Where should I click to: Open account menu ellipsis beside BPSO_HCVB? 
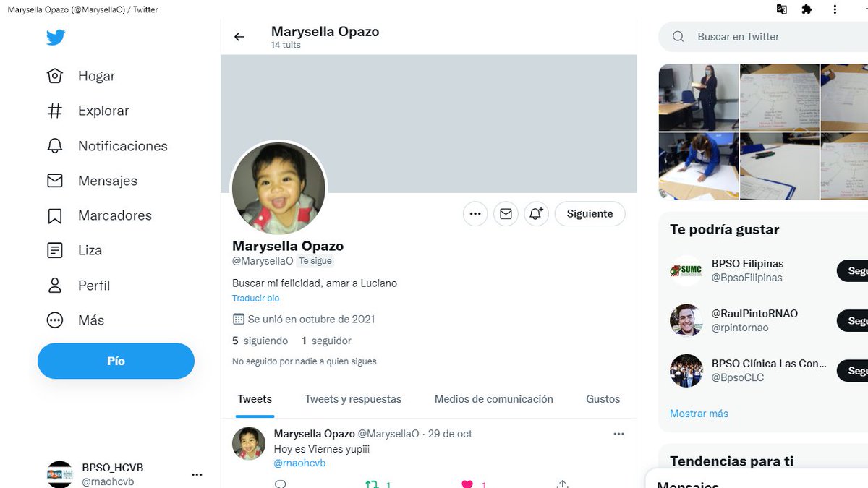click(197, 475)
